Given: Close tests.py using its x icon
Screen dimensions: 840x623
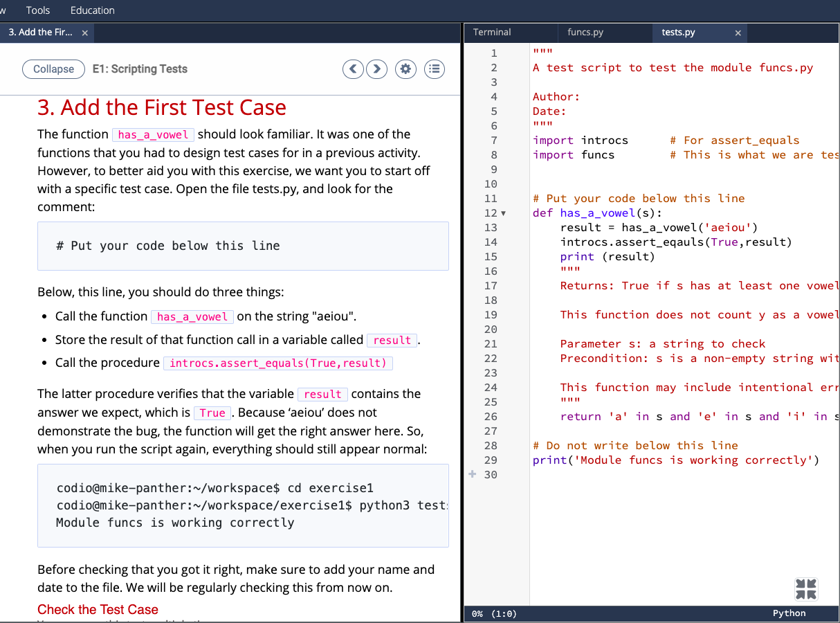Looking at the screenshot, I should 738,33.
